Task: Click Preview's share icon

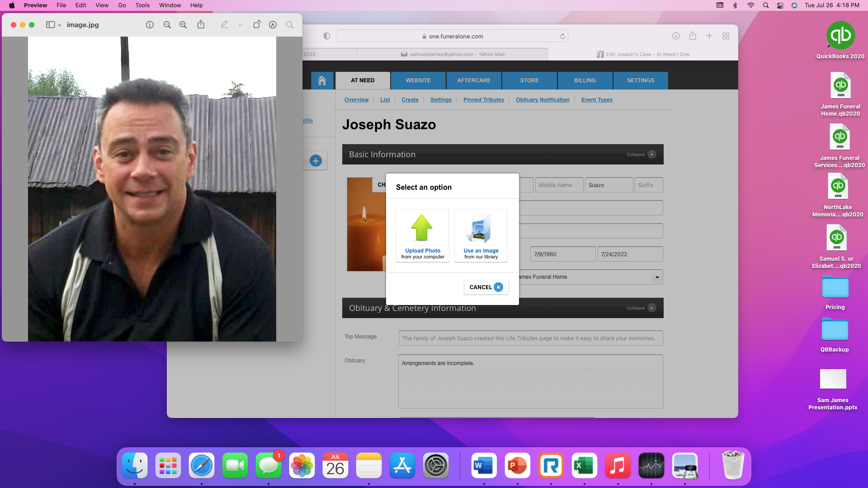Action: tap(201, 25)
